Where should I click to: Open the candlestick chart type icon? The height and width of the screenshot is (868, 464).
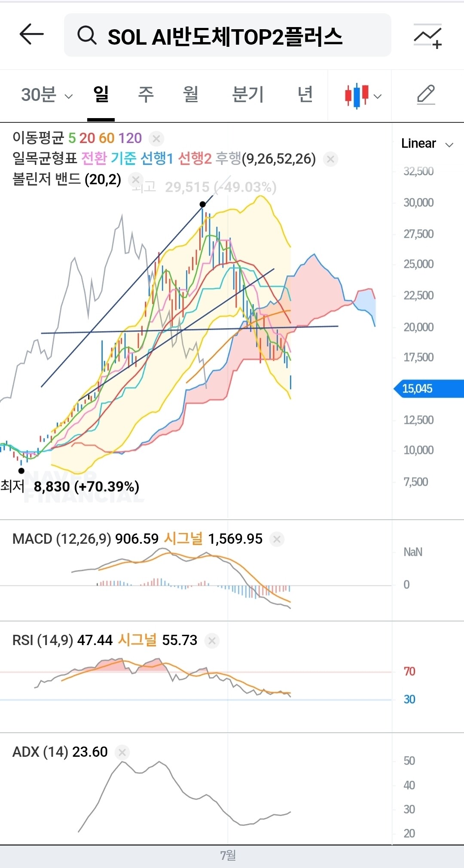(x=357, y=95)
